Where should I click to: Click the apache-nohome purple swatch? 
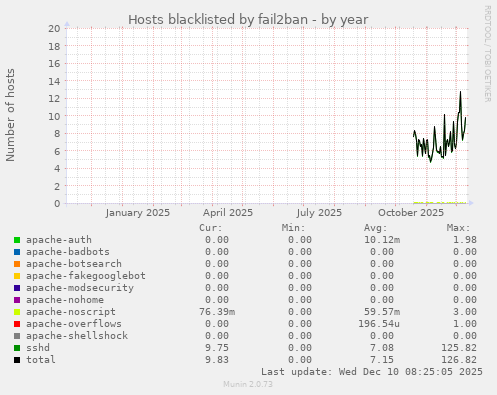[17, 300]
